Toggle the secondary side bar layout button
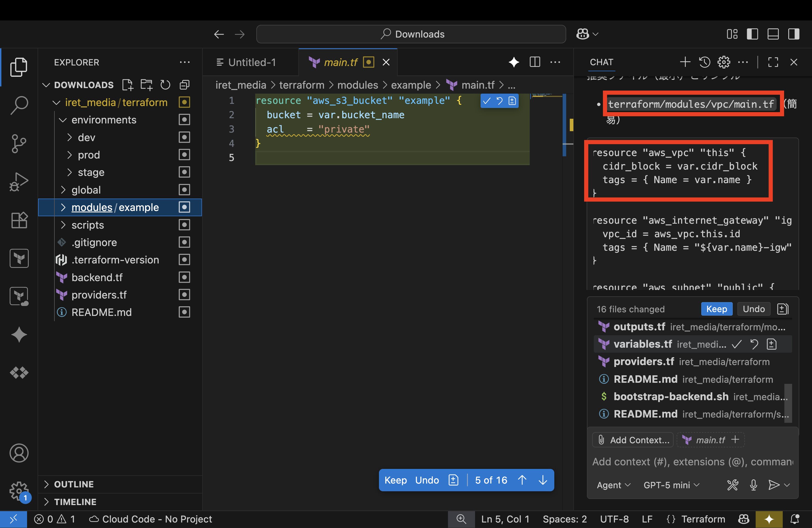This screenshot has height=528, width=812. point(793,34)
